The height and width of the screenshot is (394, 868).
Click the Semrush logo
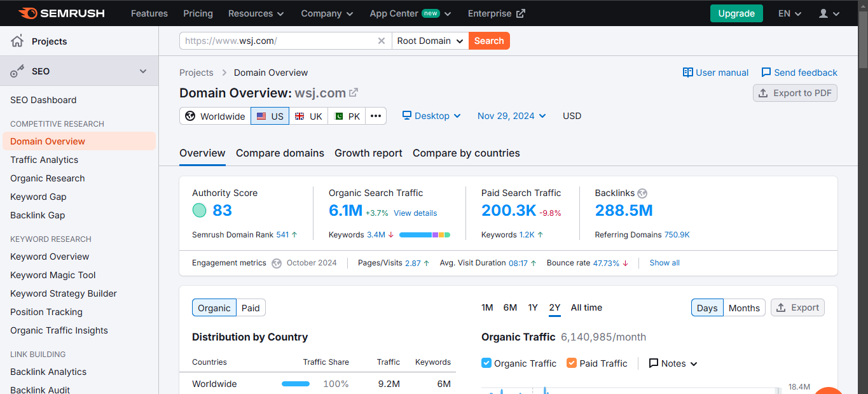(x=61, y=13)
